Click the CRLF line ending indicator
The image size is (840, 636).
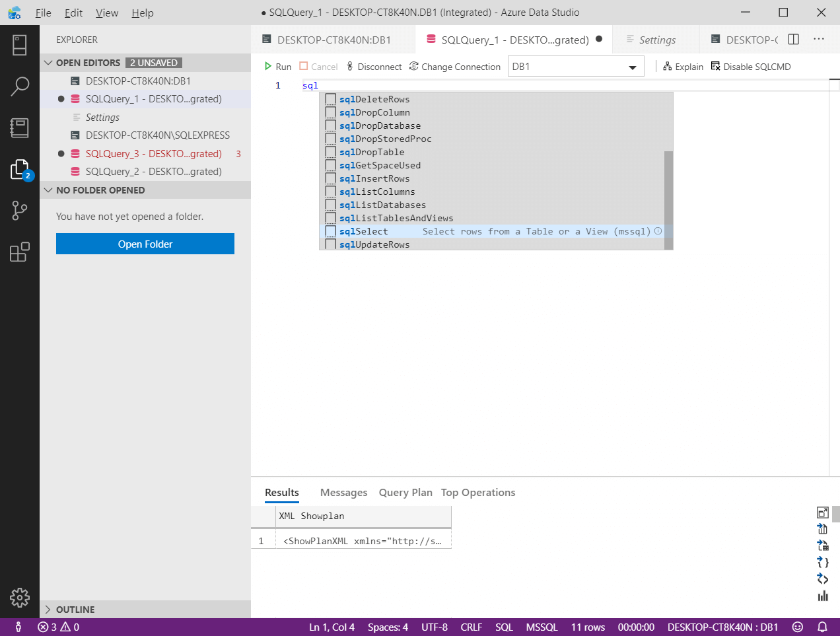[471, 627]
